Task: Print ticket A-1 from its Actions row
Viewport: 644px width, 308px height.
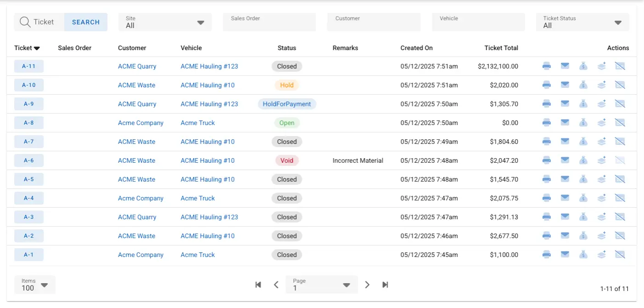Action: click(546, 254)
